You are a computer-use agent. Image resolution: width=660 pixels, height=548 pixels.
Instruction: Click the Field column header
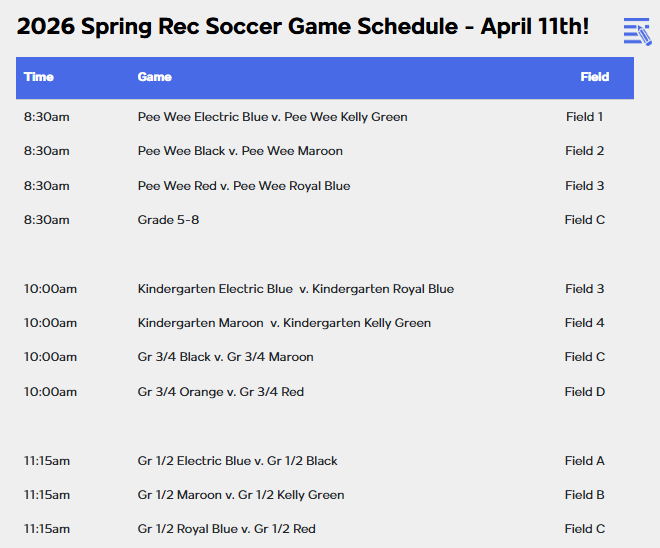click(594, 77)
